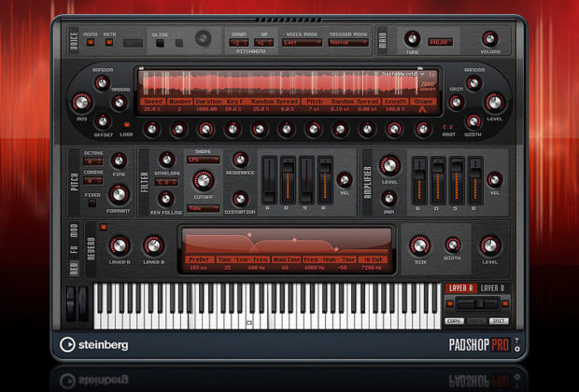Toggle the grain Loop button
579x392 pixels.
pos(127,125)
